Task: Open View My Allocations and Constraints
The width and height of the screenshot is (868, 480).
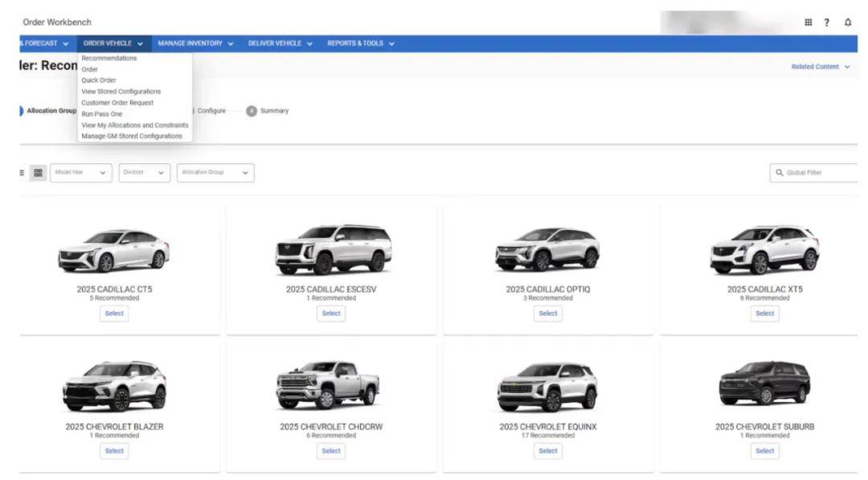Action: point(135,125)
